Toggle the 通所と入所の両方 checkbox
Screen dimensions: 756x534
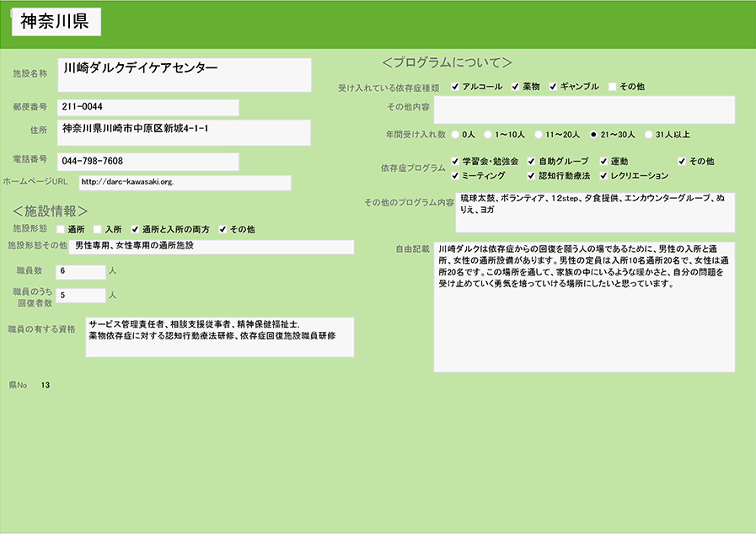point(135,229)
